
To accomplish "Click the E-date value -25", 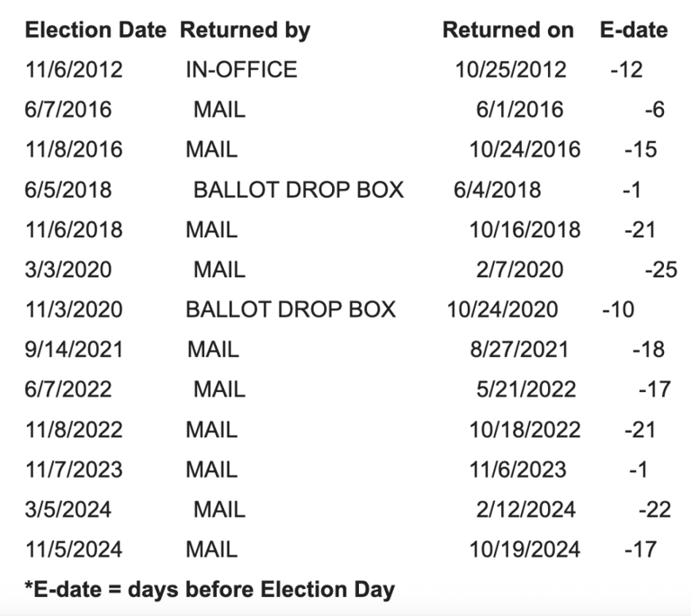I will pyautogui.click(x=661, y=270).
